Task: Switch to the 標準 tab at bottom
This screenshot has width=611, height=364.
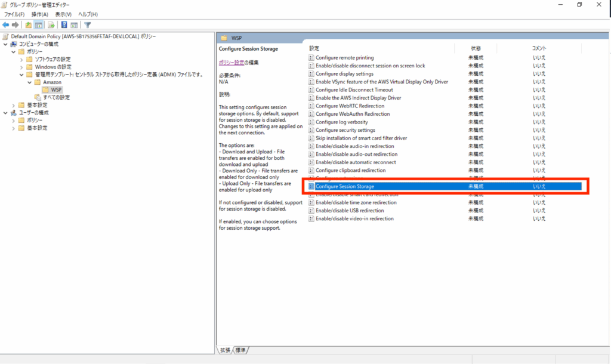Action: (x=241, y=350)
